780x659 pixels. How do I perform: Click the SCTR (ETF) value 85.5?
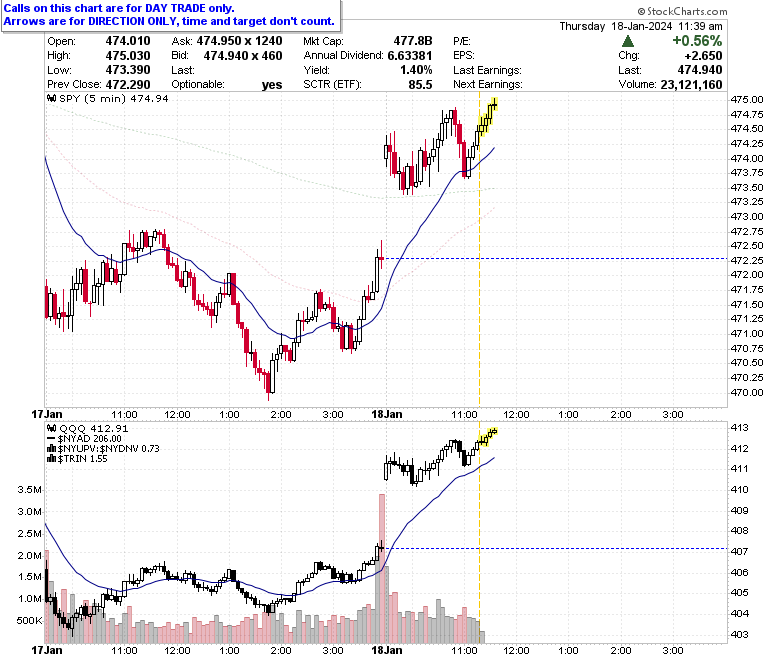point(420,85)
